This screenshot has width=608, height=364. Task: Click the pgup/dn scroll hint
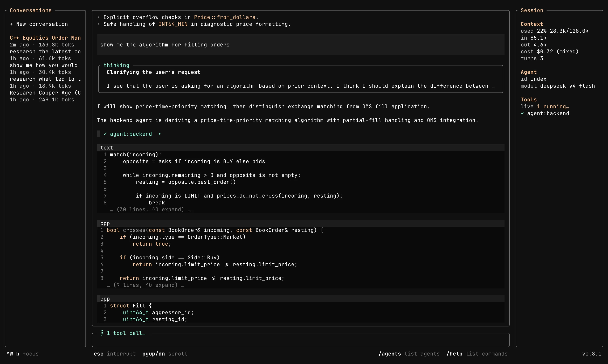tap(165, 354)
